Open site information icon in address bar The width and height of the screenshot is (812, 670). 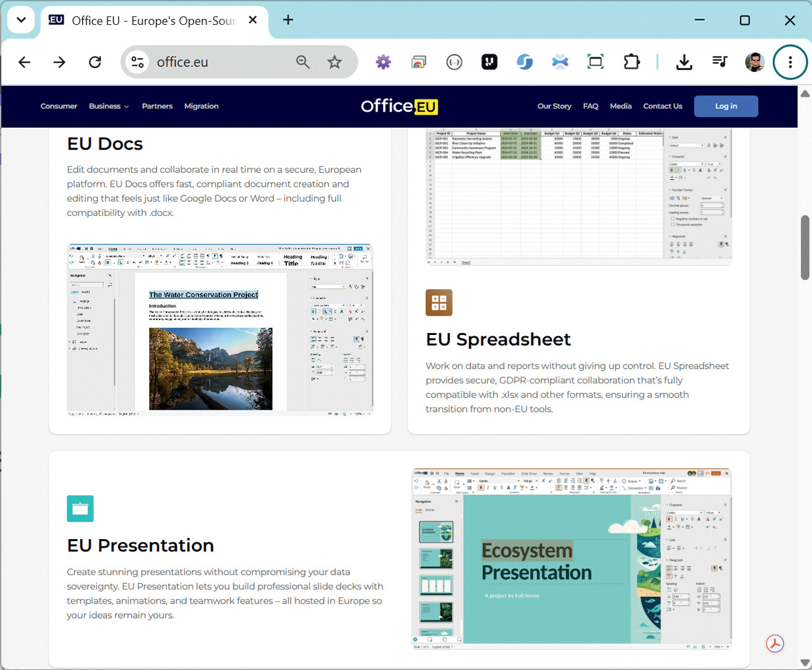137,62
